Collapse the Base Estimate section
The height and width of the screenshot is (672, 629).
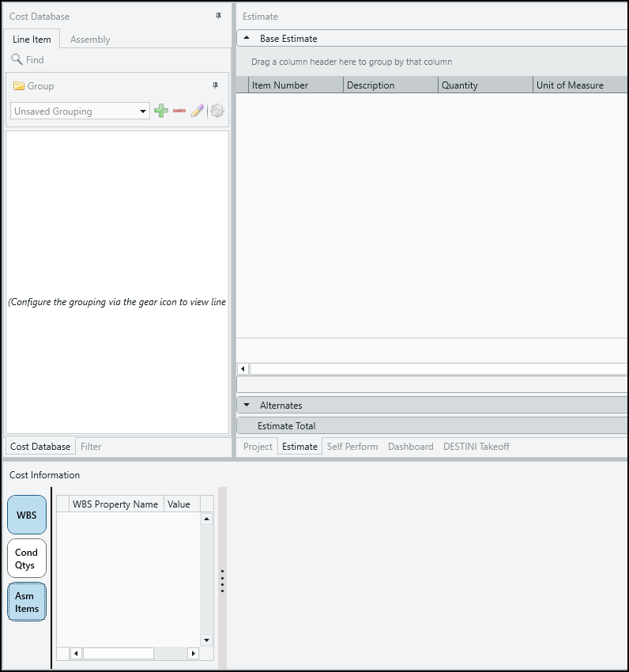pyautogui.click(x=247, y=38)
